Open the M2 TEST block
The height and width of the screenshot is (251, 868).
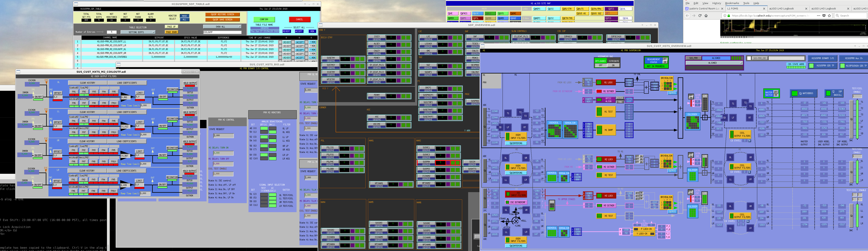pyautogui.click(x=606, y=175)
